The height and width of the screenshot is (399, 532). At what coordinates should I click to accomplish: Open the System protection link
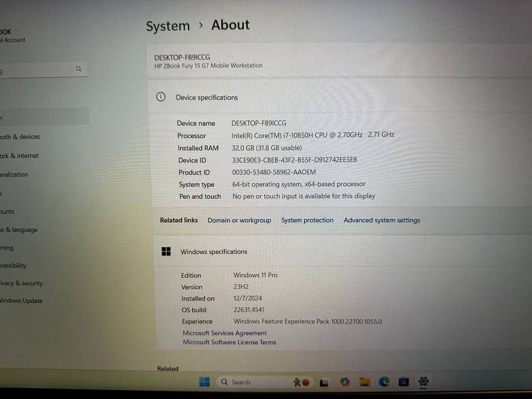click(307, 220)
